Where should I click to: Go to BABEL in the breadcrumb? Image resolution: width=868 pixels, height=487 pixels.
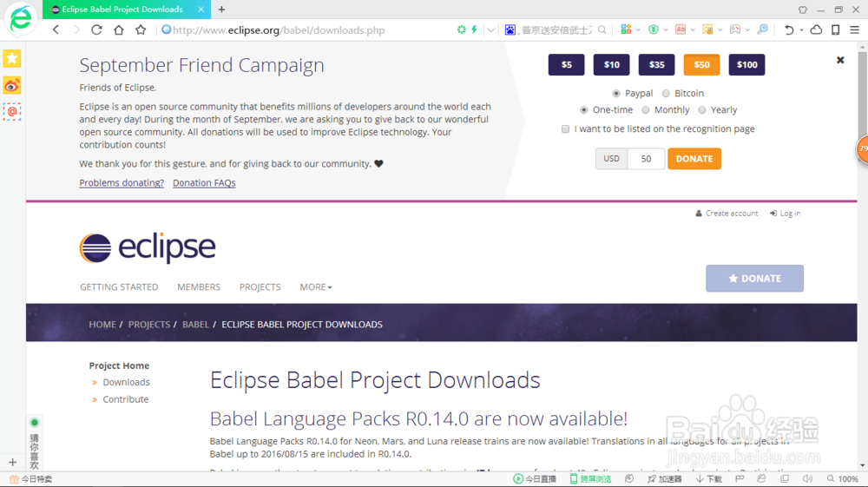195,325
